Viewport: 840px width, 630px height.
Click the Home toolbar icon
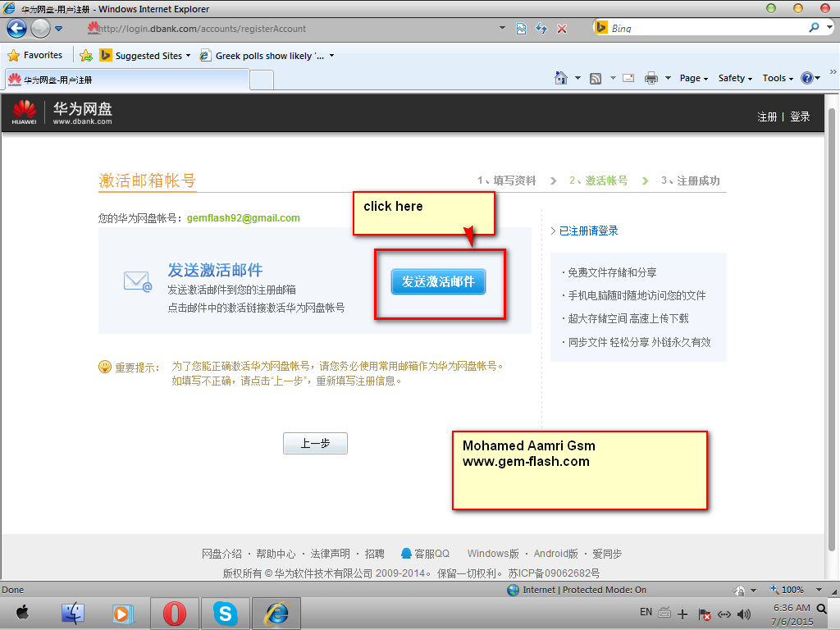click(x=561, y=78)
